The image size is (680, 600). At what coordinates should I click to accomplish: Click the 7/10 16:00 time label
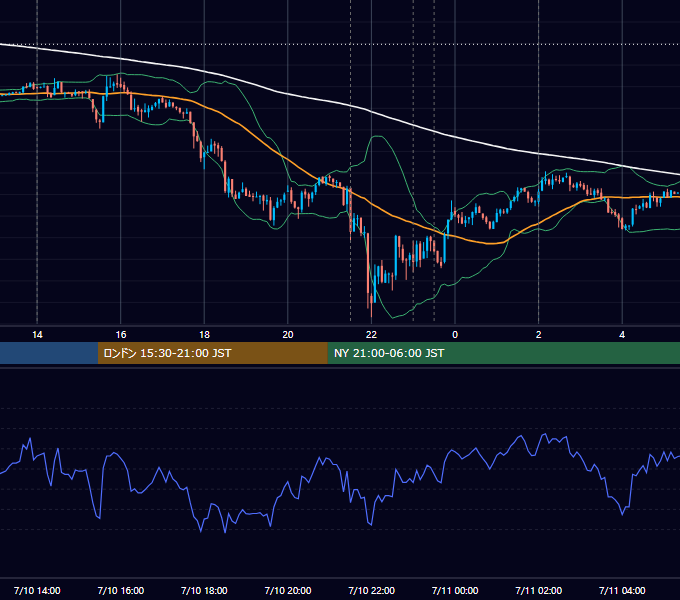121,590
